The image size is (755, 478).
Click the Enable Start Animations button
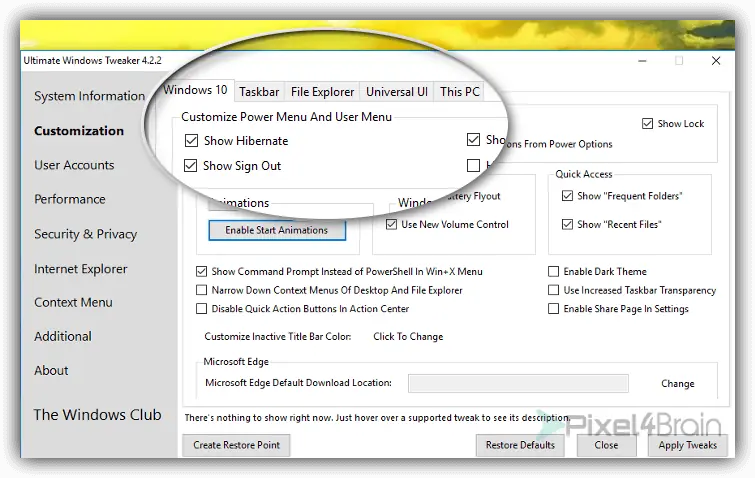tap(277, 230)
